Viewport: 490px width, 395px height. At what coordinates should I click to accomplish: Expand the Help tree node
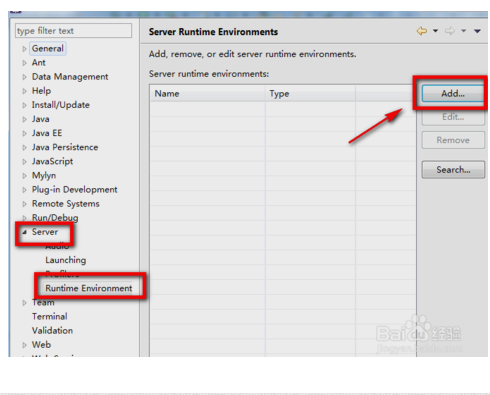pos(24,91)
